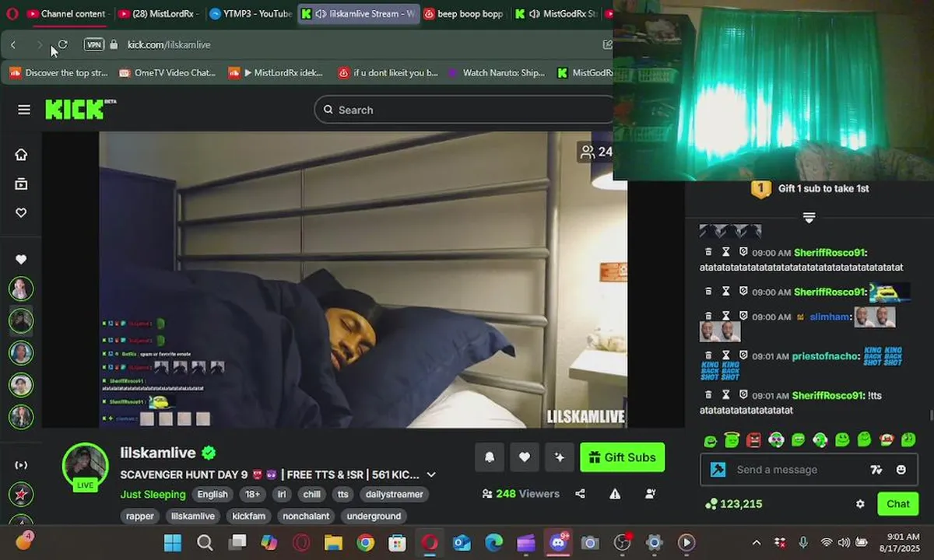Image resolution: width=934 pixels, height=560 pixels.
Task: Click the live broadcast icon in sidebar
Action: (x=21, y=465)
